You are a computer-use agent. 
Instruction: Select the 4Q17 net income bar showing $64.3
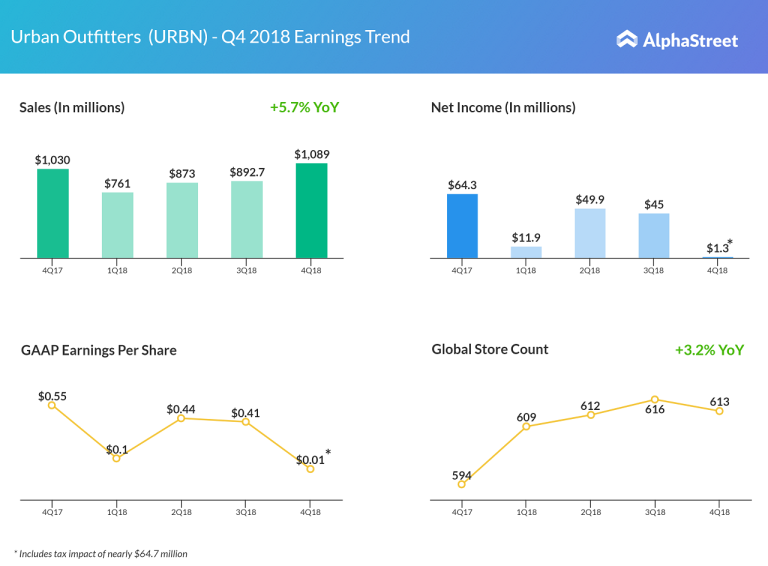[x=462, y=226]
